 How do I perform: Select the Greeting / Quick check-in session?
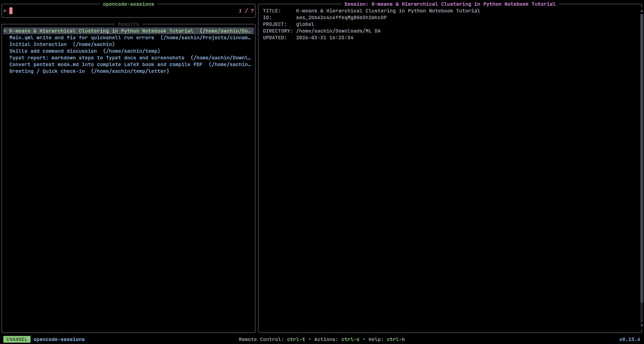(x=128, y=71)
